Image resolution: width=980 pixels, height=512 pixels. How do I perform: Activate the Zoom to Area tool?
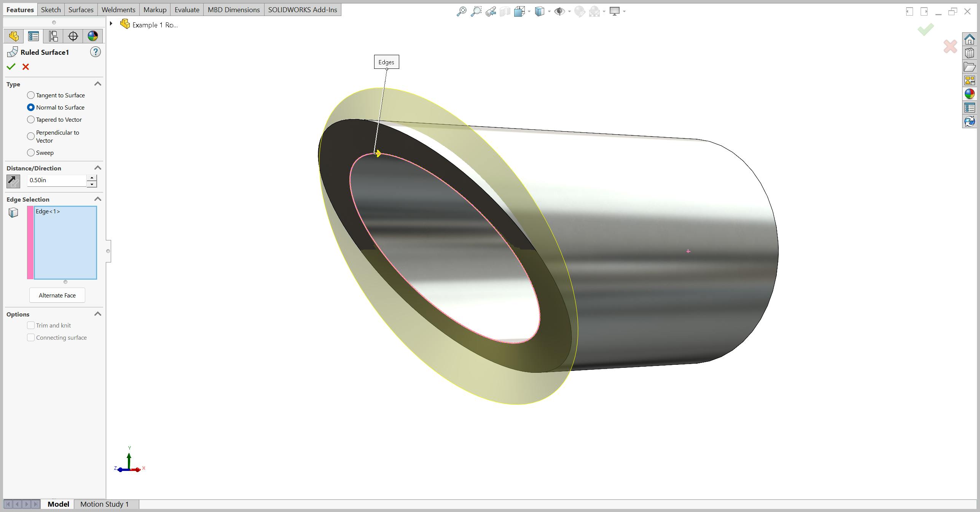point(476,11)
